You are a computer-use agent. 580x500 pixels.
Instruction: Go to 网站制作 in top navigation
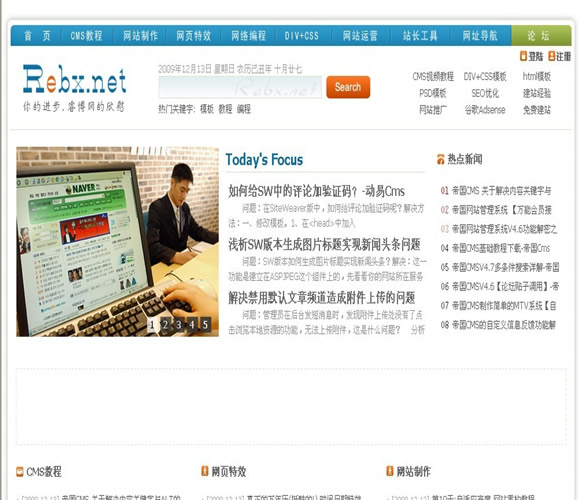tap(140, 36)
